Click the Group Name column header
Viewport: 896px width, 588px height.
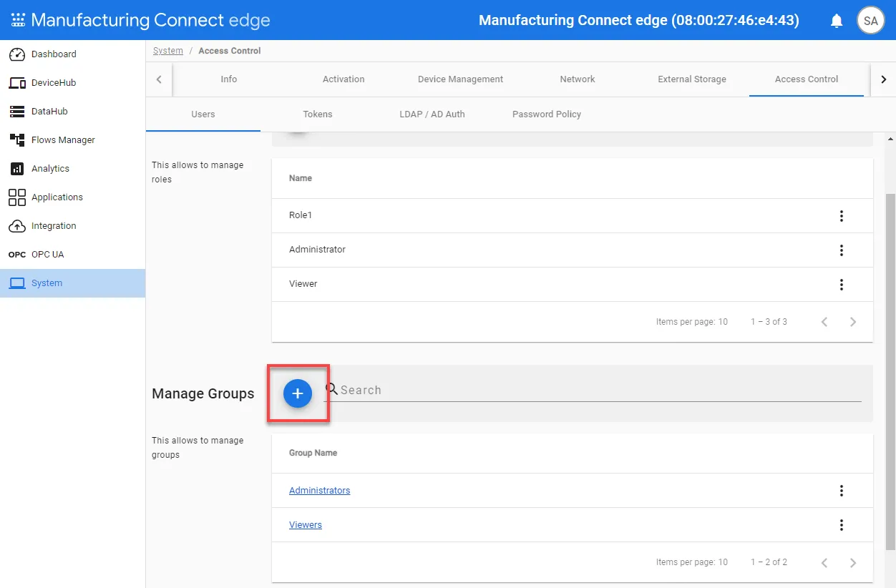(313, 453)
